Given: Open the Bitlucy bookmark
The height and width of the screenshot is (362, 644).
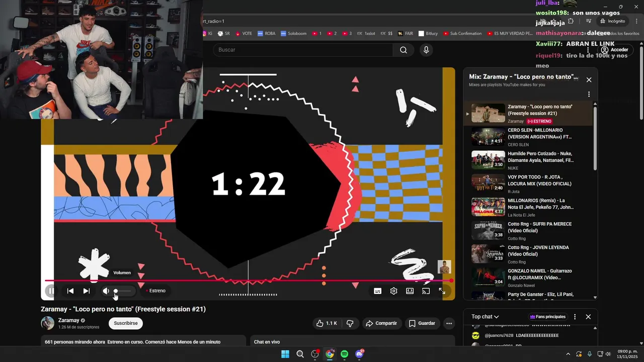Looking at the screenshot, I should [428, 34].
